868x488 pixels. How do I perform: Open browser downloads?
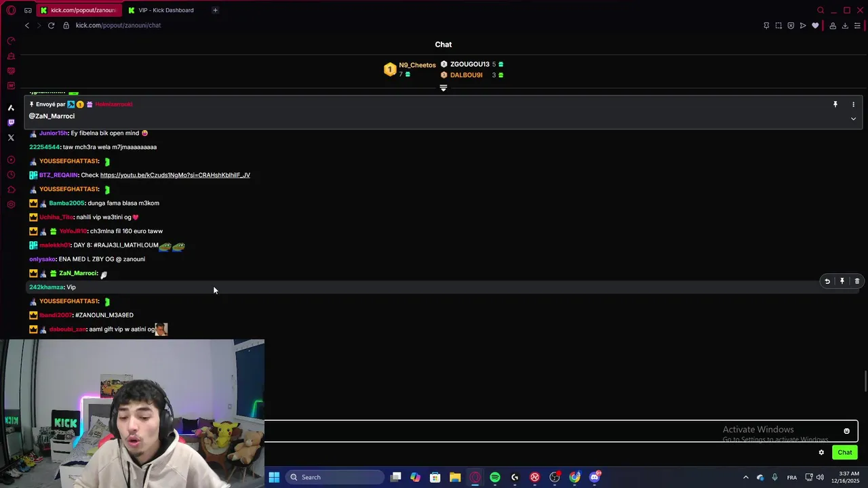[845, 25]
